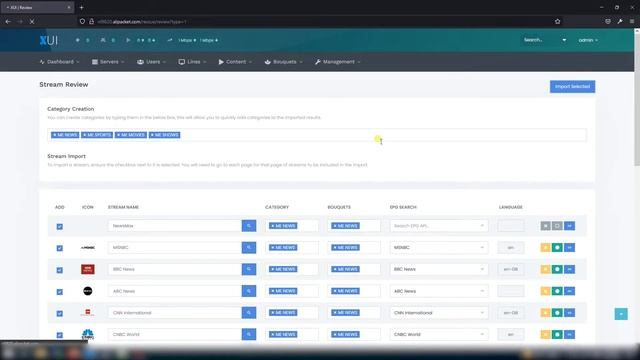Screen dimensions: 640x360
Task: Open the ABC News EPG search dropdown
Action: point(439,291)
